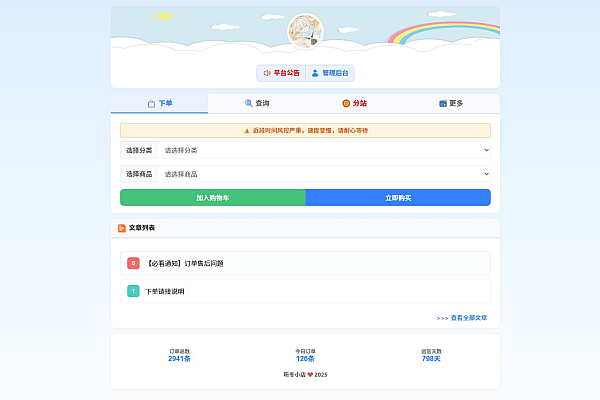Open article 【必看通知】订单售后问题
Screen dimensions: 600x400
point(305,263)
